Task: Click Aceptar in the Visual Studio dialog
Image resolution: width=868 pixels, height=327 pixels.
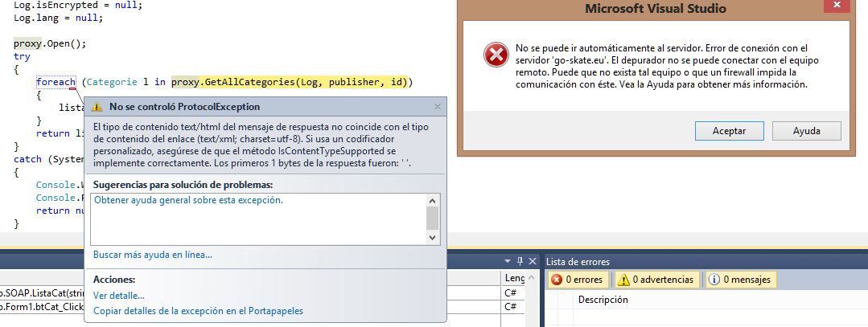Action: click(729, 131)
